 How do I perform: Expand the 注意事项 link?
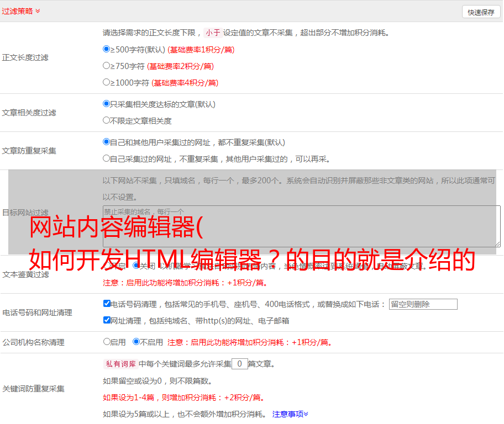[x=290, y=414]
